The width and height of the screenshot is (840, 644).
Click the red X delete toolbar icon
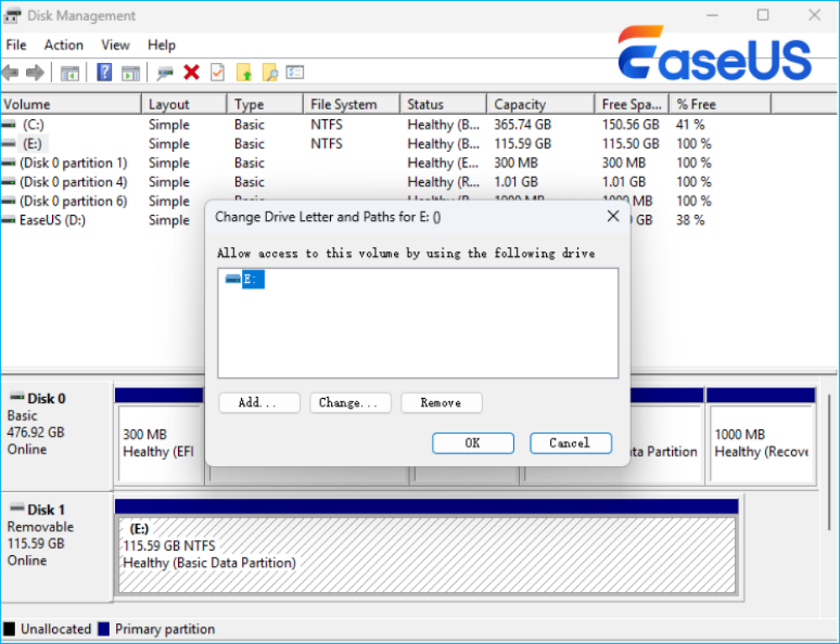tap(192, 72)
